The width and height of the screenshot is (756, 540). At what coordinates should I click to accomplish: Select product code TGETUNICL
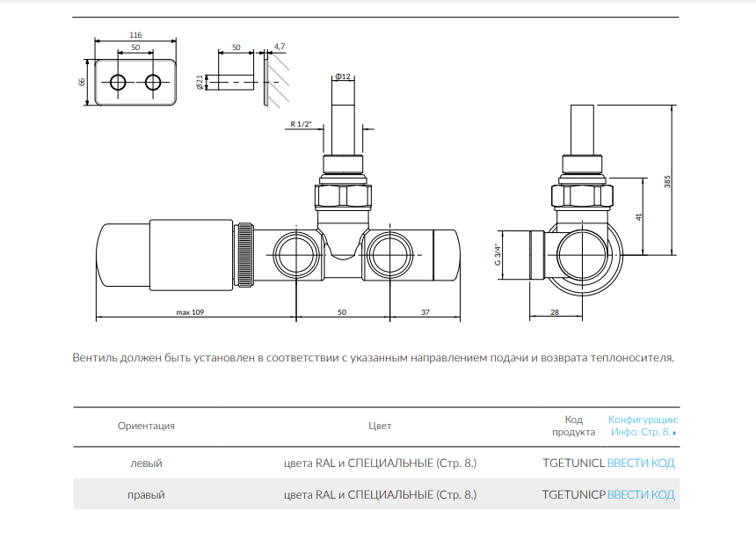574,463
